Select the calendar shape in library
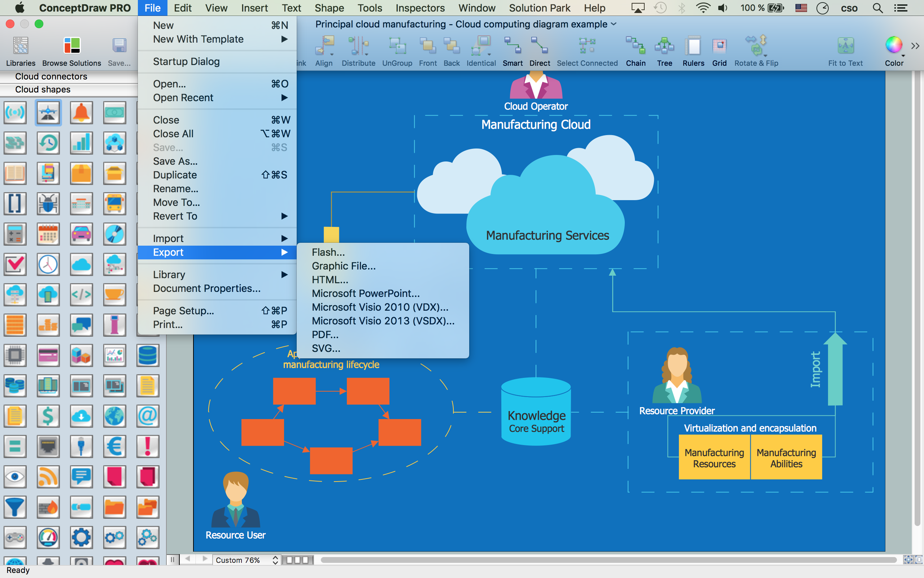924x578 pixels. (48, 234)
